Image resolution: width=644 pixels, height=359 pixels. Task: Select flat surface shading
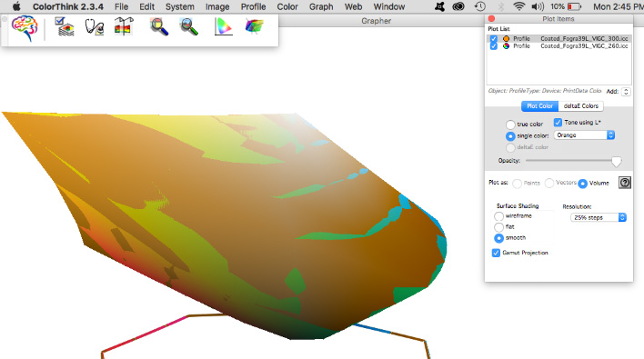point(498,227)
